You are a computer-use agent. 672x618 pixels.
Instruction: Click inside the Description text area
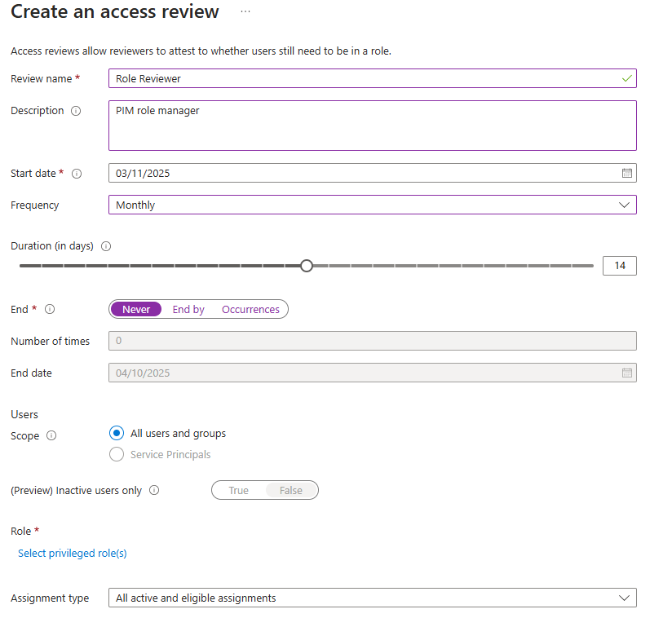(372, 126)
